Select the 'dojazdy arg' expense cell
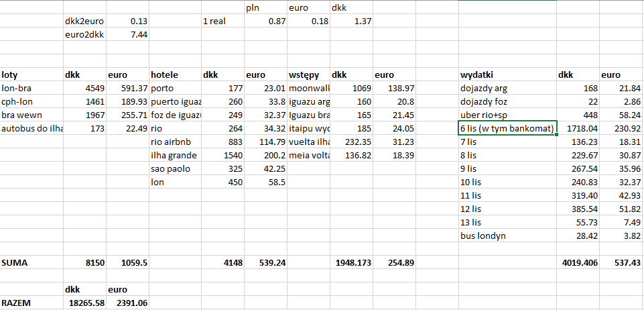 point(508,88)
